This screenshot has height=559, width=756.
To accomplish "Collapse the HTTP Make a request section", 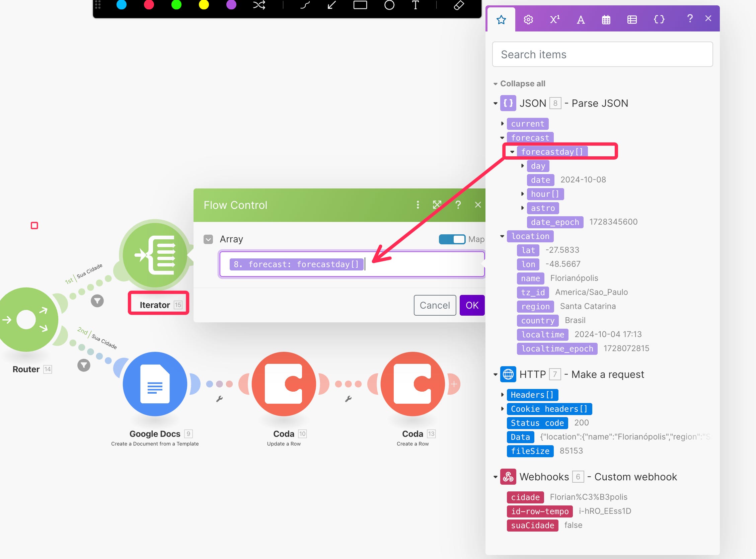I will (x=496, y=375).
